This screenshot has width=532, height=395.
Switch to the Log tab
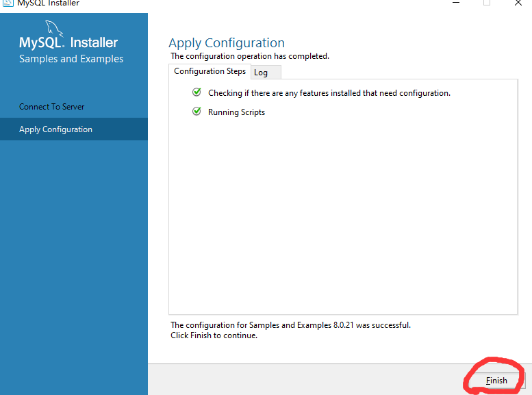266,73
